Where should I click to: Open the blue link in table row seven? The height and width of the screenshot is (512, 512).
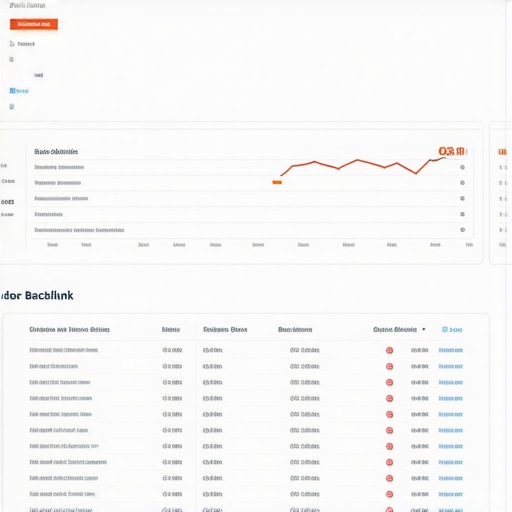click(451, 446)
